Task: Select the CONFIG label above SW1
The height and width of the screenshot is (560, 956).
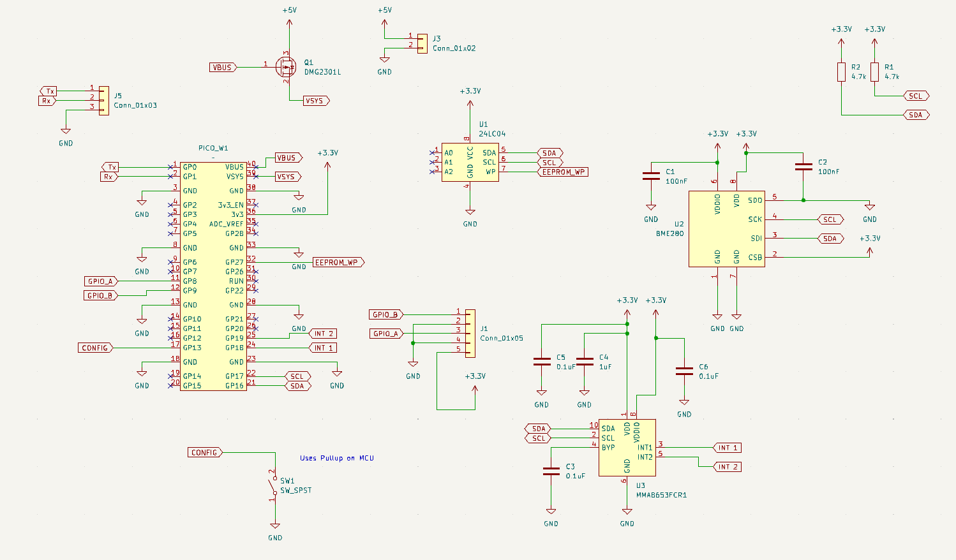Action: 205,452
